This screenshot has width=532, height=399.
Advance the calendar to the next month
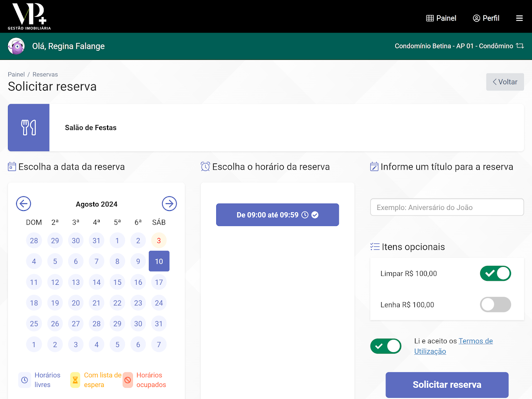tap(169, 204)
